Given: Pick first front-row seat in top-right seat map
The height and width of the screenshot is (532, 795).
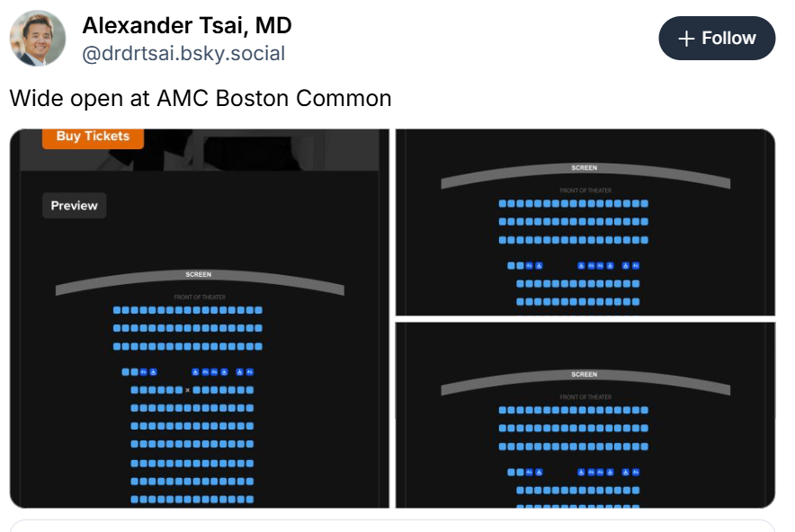Looking at the screenshot, I should 503,204.
